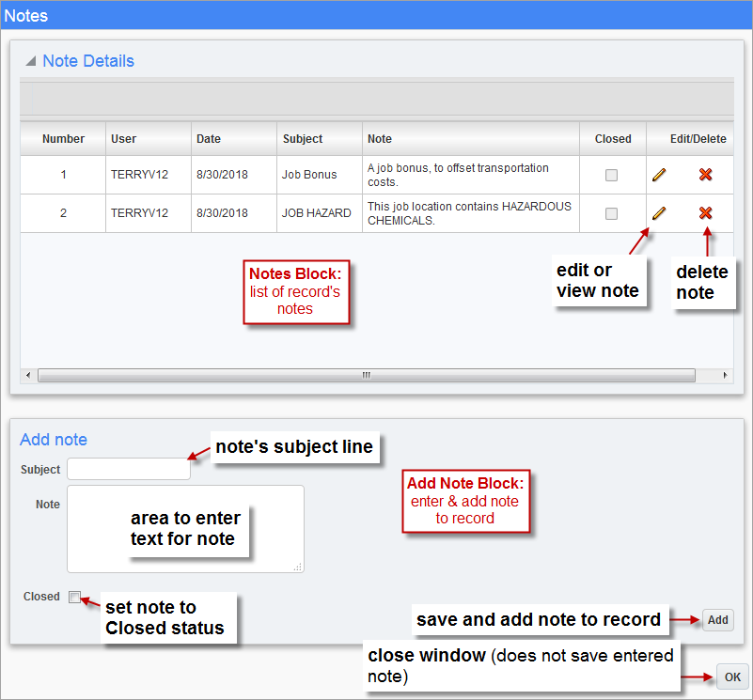Select the User column header

[125, 138]
